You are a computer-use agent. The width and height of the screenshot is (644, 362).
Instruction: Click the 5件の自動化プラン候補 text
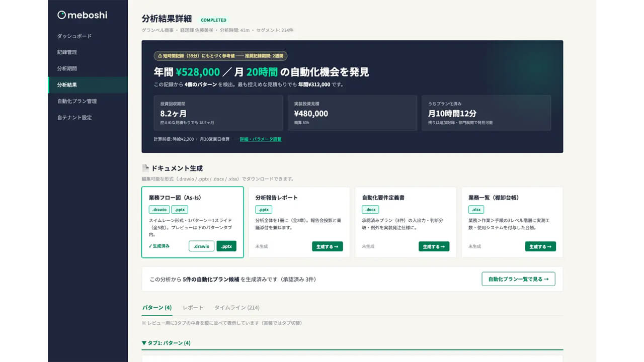(211, 279)
